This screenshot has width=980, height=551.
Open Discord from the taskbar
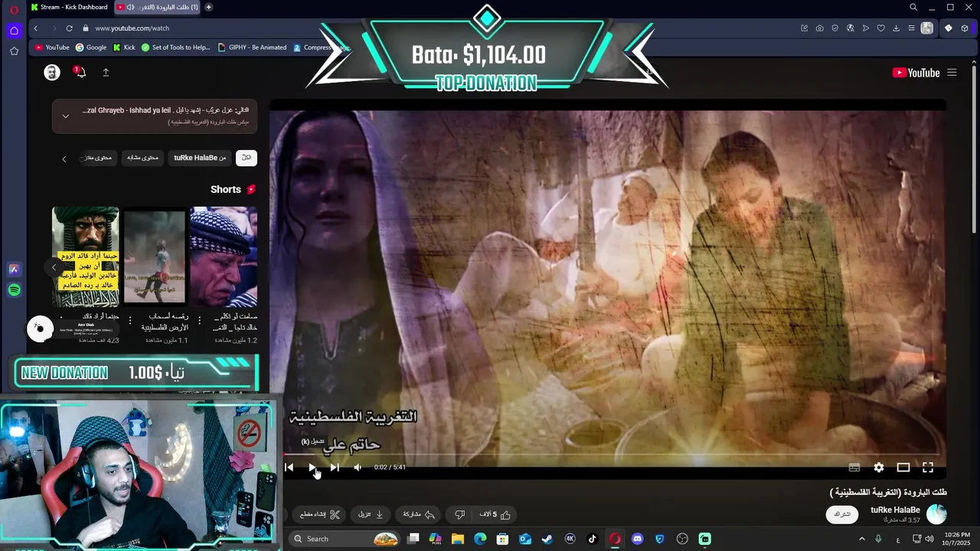[637, 539]
